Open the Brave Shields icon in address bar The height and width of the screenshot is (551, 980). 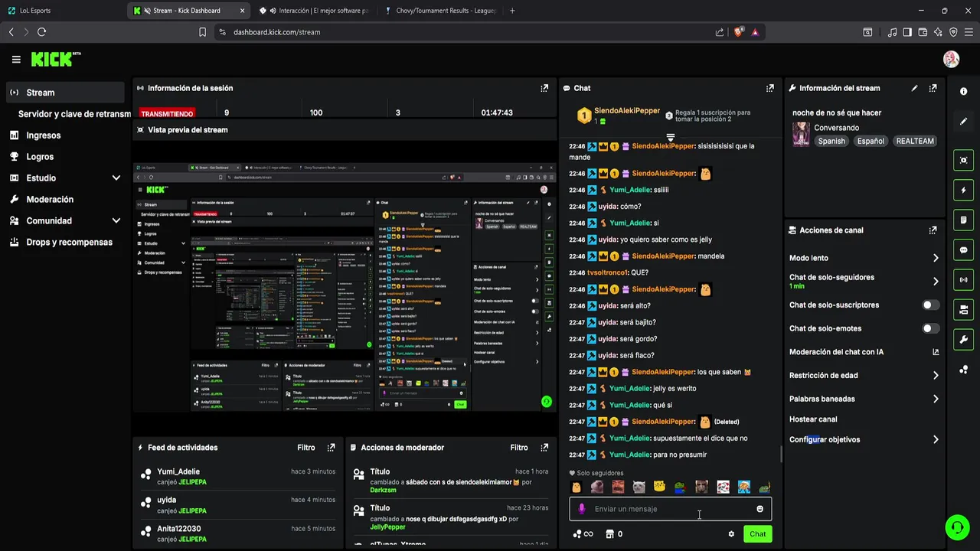tap(738, 32)
